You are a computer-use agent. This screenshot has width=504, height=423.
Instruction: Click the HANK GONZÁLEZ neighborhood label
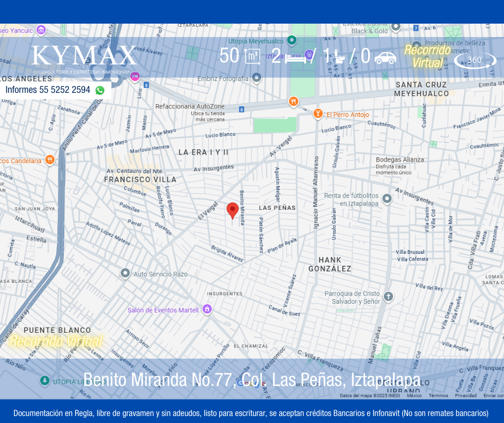coord(330,264)
